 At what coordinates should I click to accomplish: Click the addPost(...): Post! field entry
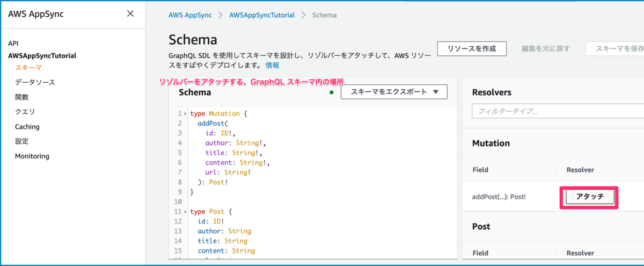(x=499, y=197)
